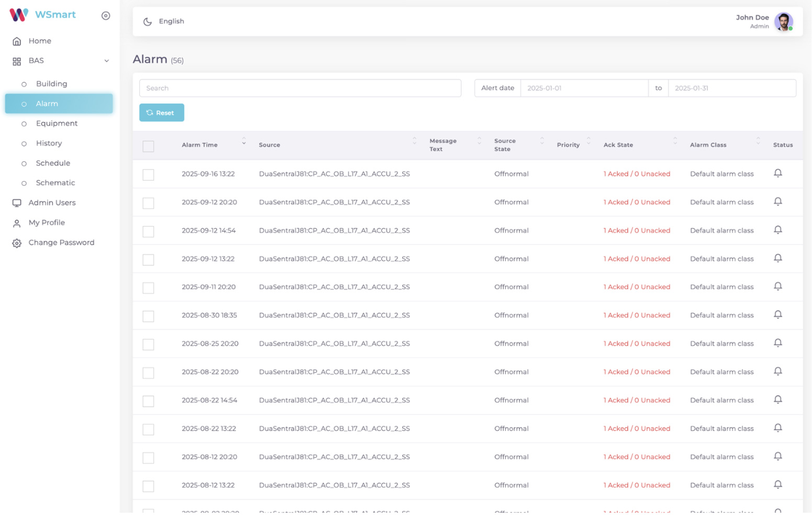Image resolution: width=812 pixels, height=515 pixels.
Task: Sort by Alarm Time column arrows
Action: click(x=244, y=141)
